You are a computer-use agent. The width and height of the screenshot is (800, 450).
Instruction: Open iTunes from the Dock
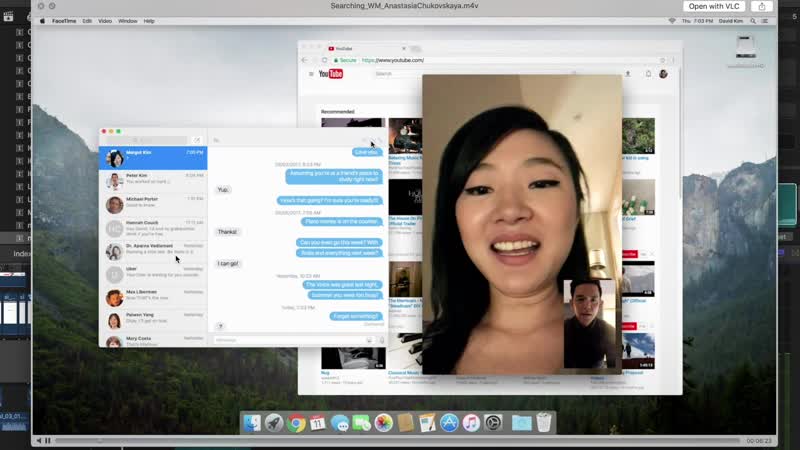pos(471,423)
